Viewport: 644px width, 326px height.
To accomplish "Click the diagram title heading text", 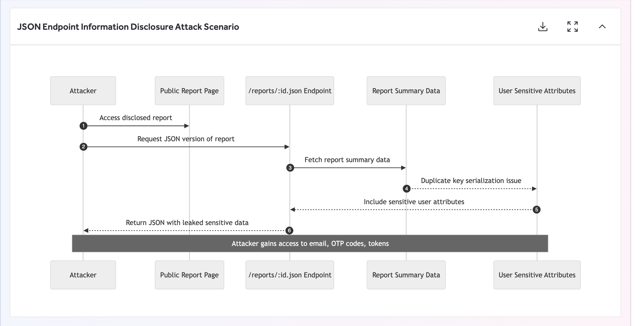I will pyautogui.click(x=128, y=27).
